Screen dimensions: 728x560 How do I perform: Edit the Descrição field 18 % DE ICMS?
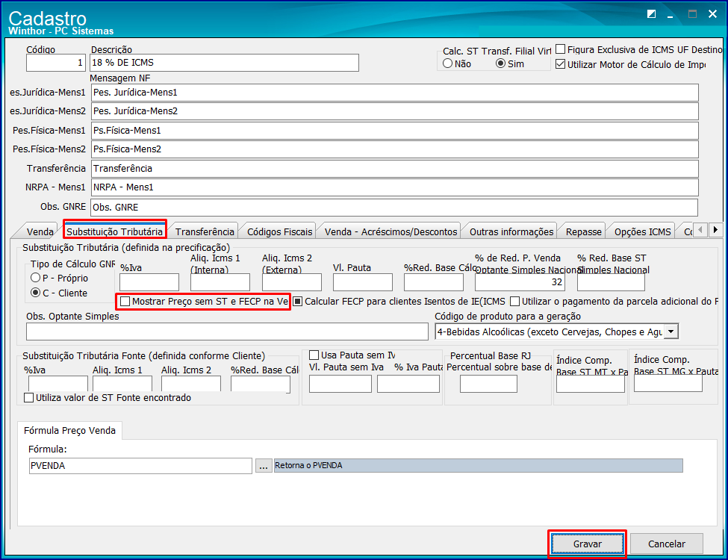pos(224,63)
